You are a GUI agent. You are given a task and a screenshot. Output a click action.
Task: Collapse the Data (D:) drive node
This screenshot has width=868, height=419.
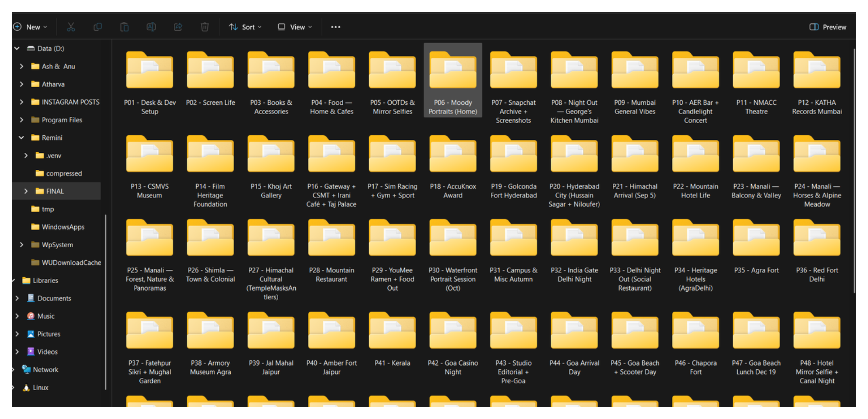coord(17,48)
